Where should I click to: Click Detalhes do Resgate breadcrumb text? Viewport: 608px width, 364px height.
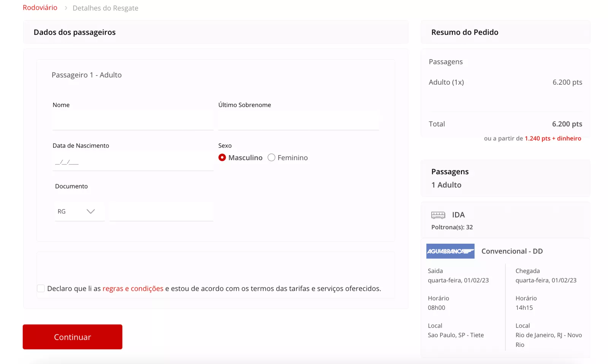[105, 8]
